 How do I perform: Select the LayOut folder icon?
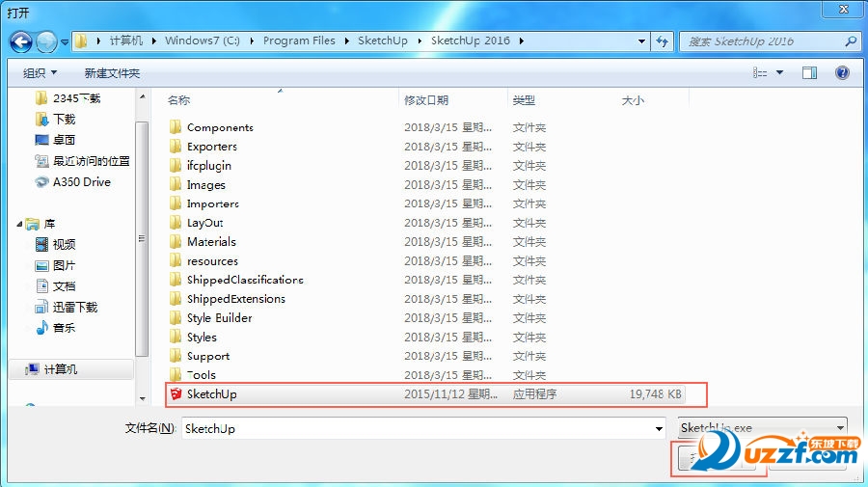pos(175,223)
